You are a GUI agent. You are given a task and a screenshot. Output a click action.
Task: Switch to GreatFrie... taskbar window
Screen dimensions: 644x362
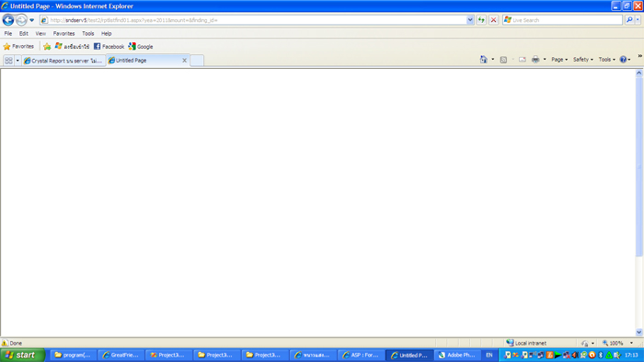[121, 355]
